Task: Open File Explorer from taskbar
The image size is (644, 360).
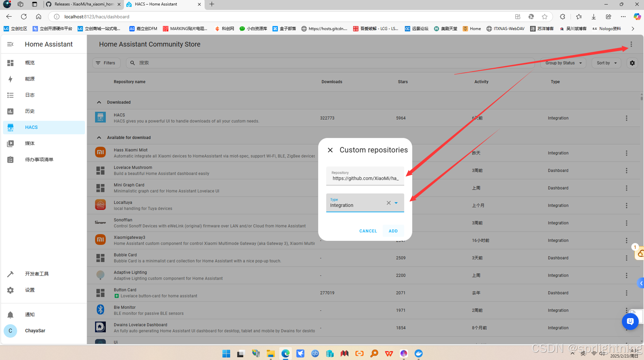Action: click(x=271, y=353)
